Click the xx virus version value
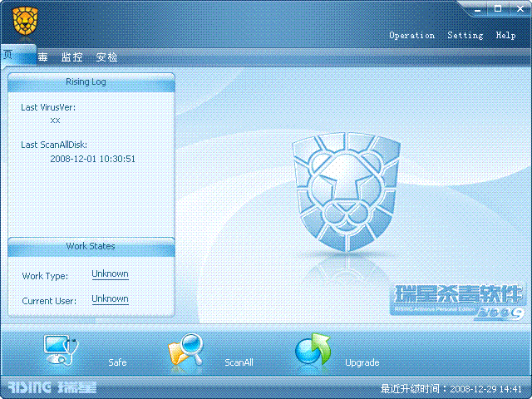This screenshot has width=532, height=399. point(55,121)
